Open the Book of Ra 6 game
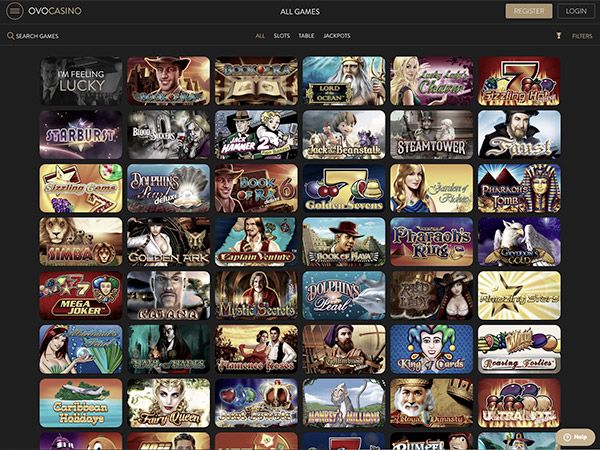This screenshot has height=450, width=600. click(x=256, y=188)
